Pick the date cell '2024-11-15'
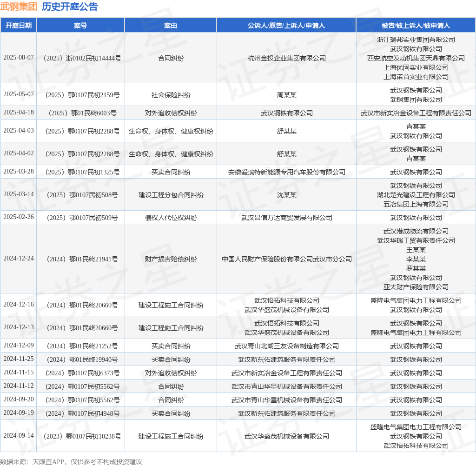Image resolution: width=476 pixels, height=466 pixels. (x=19, y=373)
